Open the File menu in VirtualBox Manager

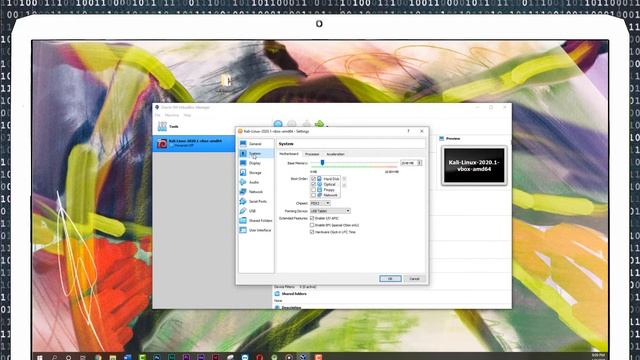point(157,115)
